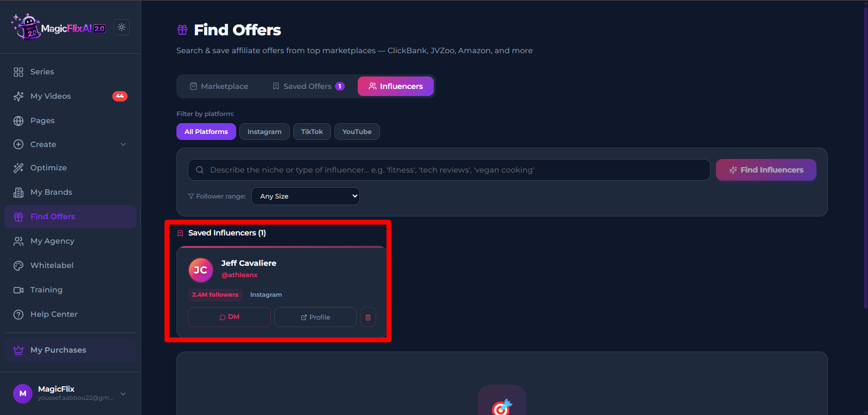Toggle the light/dark theme sun icon
This screenshot has height=415, width=868.
122,27
